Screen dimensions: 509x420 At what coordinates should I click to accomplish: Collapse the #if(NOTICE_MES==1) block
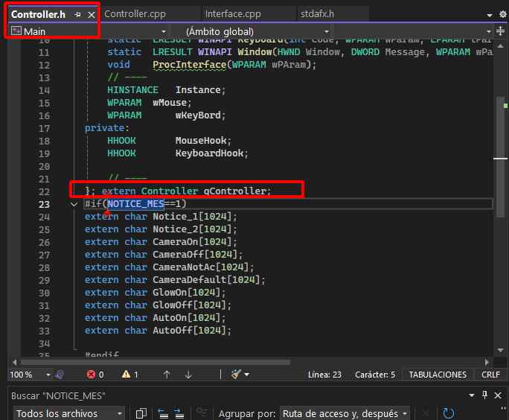click(x=74, y=204)
